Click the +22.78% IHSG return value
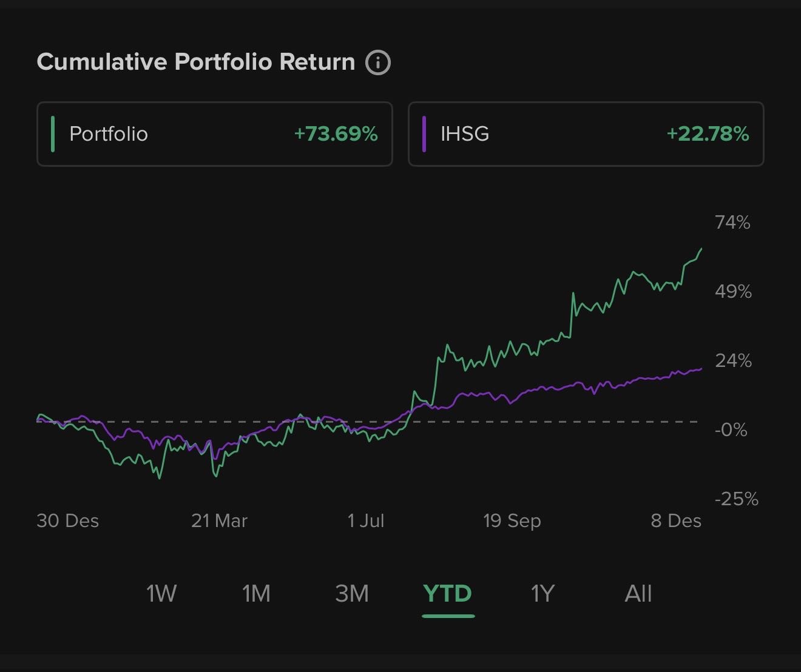Viewport: 801px width, 672px height. 708,134
